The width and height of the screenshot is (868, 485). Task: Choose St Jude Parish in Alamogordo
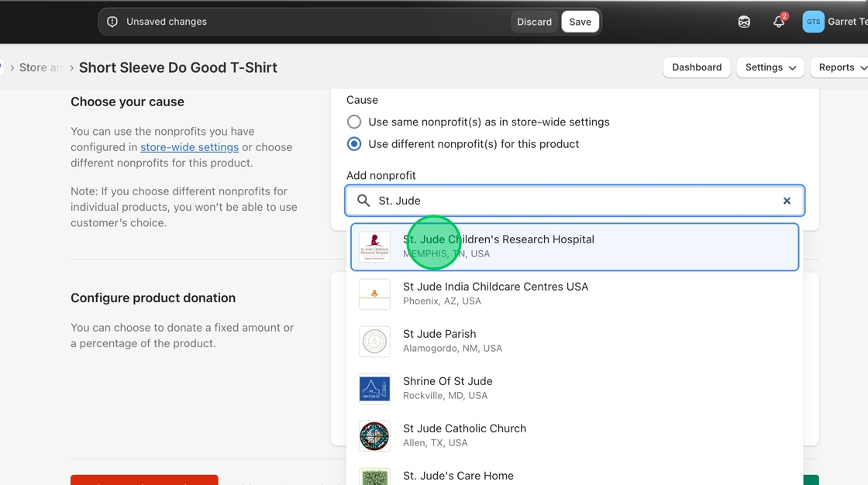click(x=574, y=341)
